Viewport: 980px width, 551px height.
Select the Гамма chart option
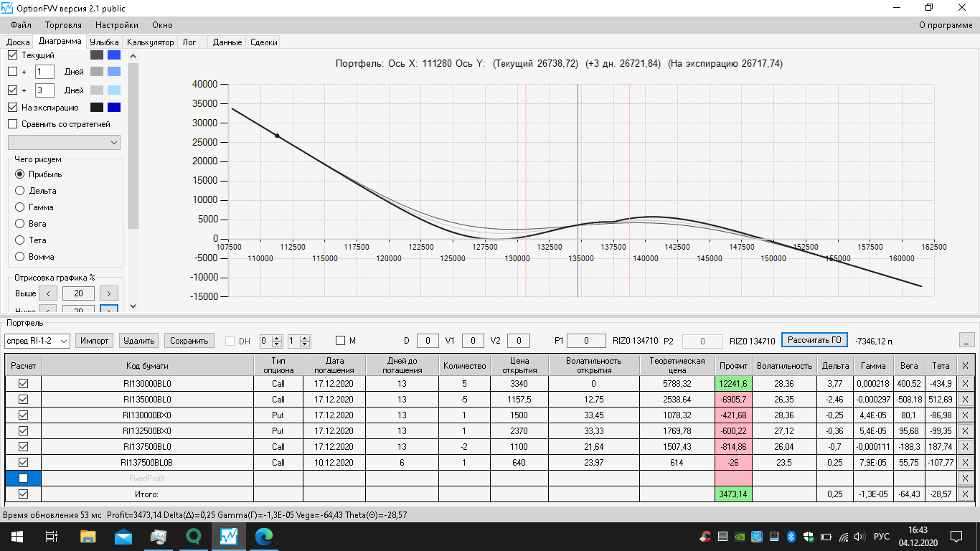point(20,207)
